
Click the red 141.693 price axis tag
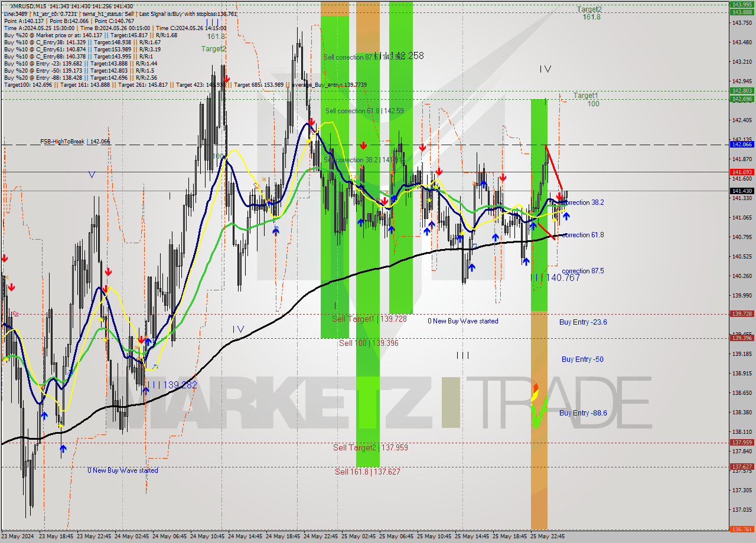point(741,172)
